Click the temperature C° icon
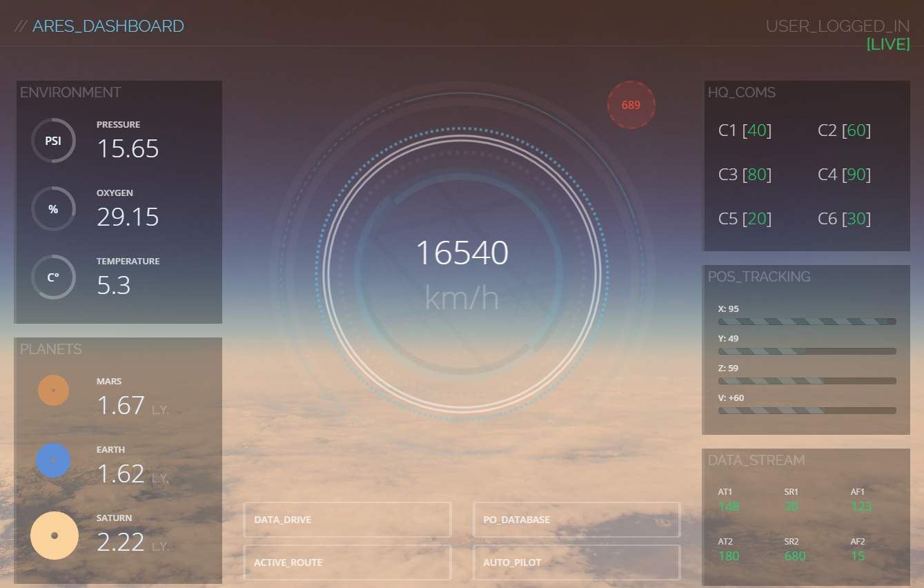This screenshot has width=924, height=588. tap(53, 277)
